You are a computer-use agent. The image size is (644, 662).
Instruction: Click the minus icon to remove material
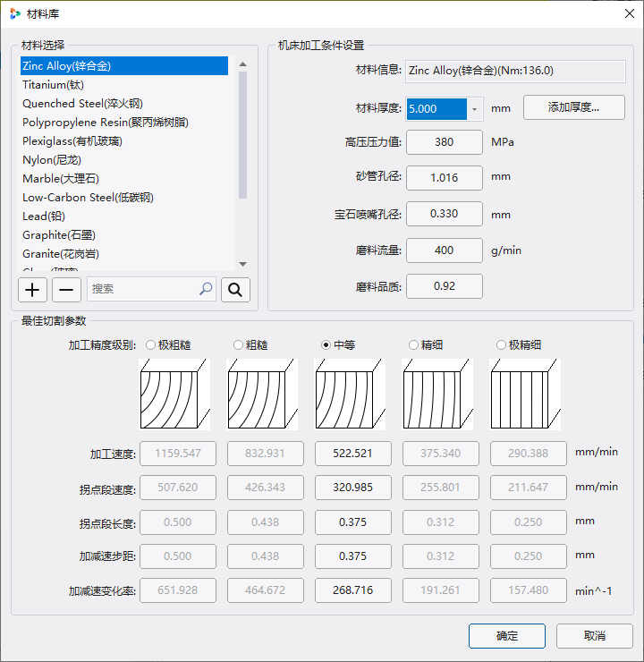tap(67, 289)
